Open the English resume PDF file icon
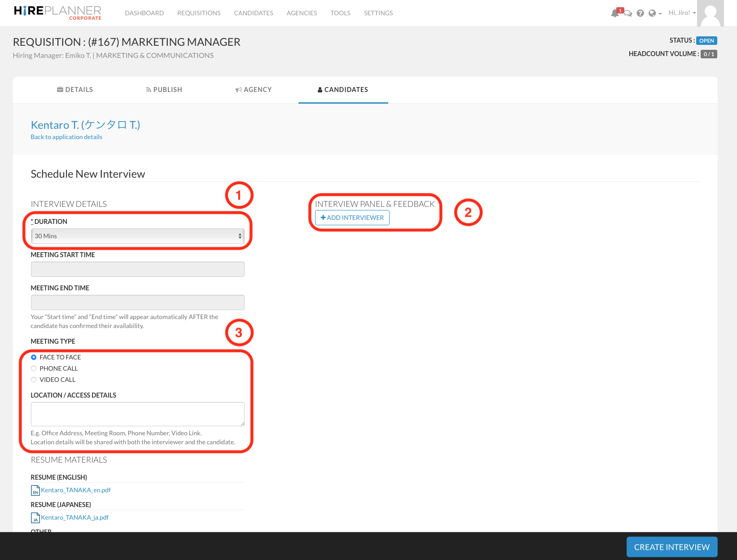The width and height of the screenshot is (737, 560). [35, 490]
